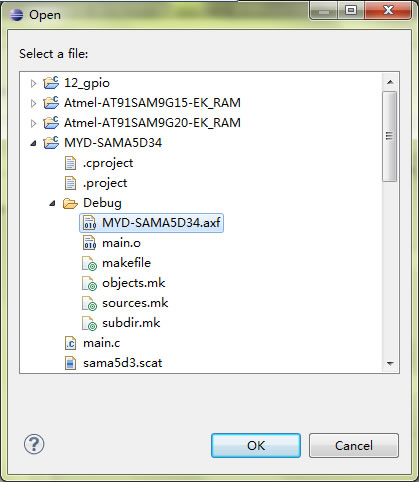Select the main.o binary file icon
This screenshot has width=419, height=482.
tap(89, 243)
